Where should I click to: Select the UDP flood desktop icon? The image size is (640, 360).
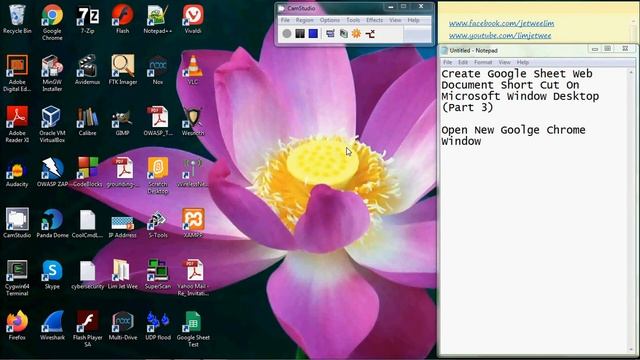[x=158, y=326]
